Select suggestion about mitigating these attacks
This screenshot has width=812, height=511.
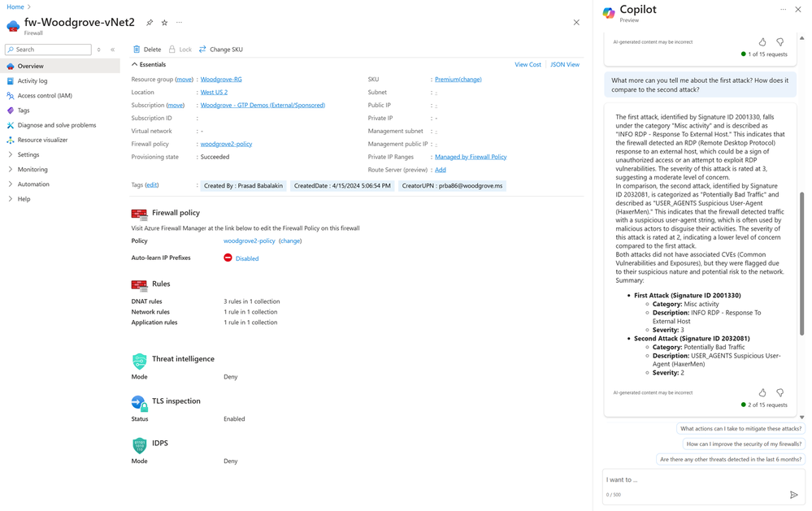pyautogui.click(x=740, y=429)
